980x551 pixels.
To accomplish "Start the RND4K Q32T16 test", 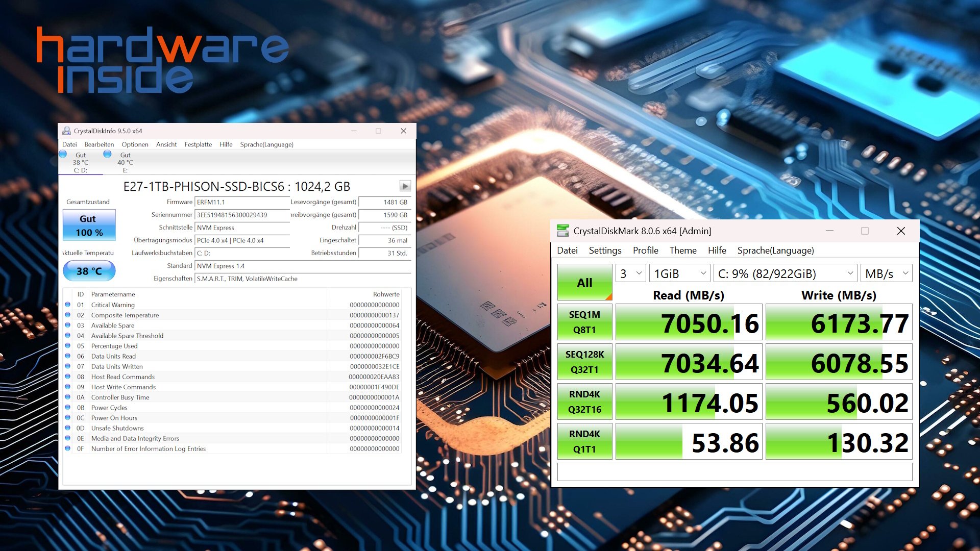I will pyautogui.click(x=584, y=402).
